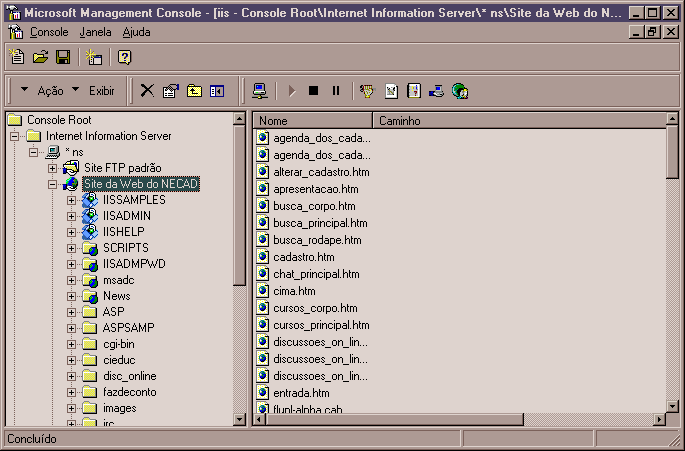Click the Delete X toolbar icon
This screenshot has width=685, height=451.
click(147, 91)
